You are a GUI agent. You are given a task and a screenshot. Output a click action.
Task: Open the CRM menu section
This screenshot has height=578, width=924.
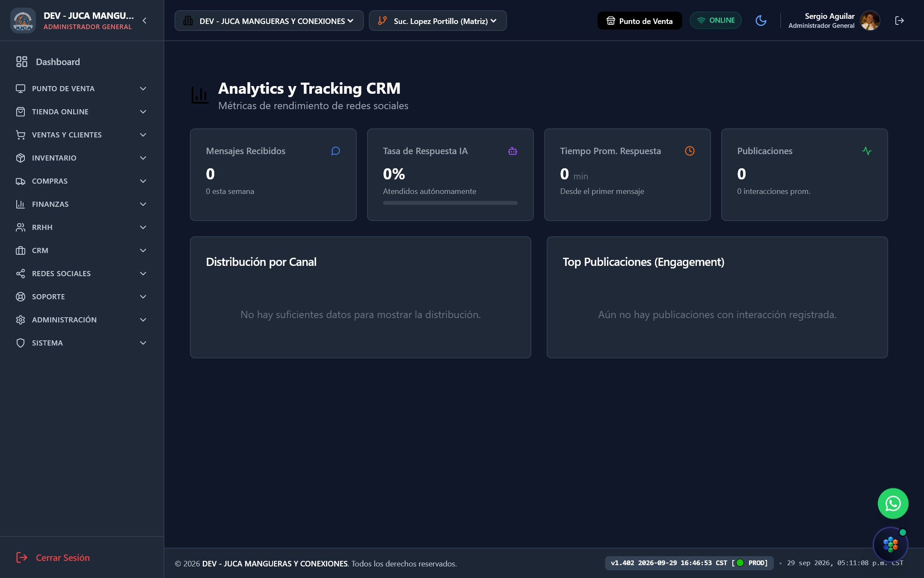coord(82,250)
